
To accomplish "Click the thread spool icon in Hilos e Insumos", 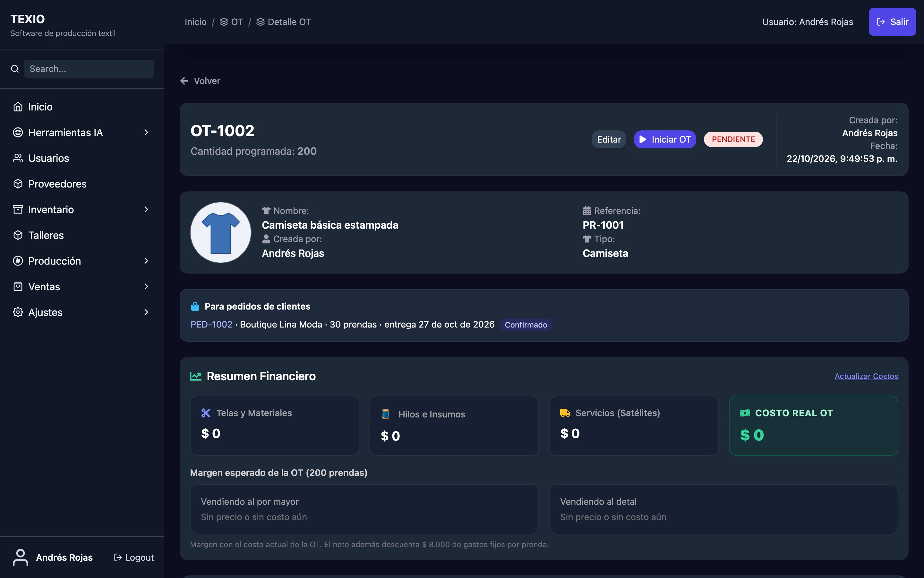I will [x=386, y=414].
